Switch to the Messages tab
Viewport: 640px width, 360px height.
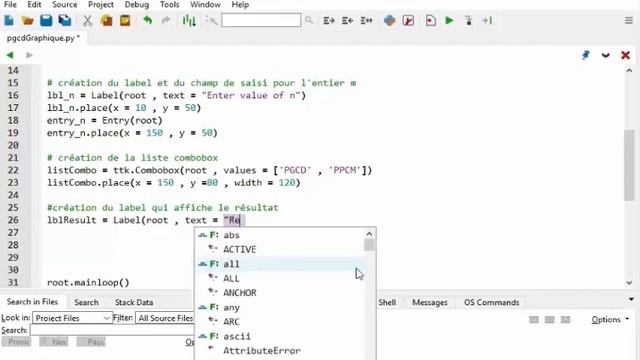click(430, 302)
